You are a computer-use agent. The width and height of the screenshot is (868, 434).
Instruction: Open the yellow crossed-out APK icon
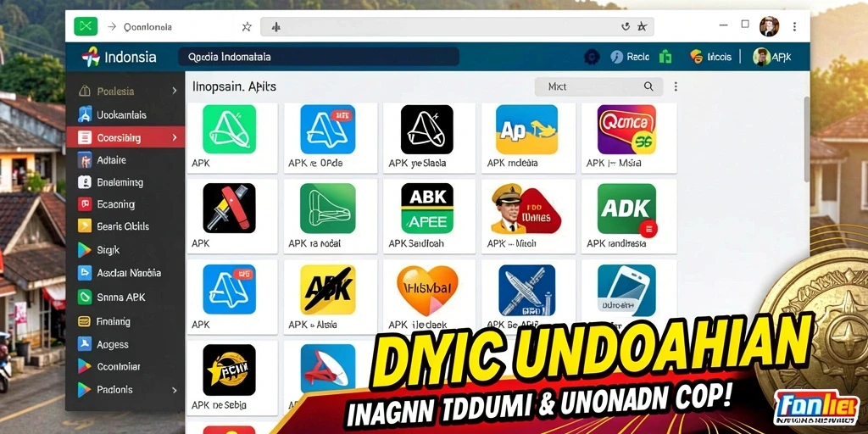click(x=328, y=290)
